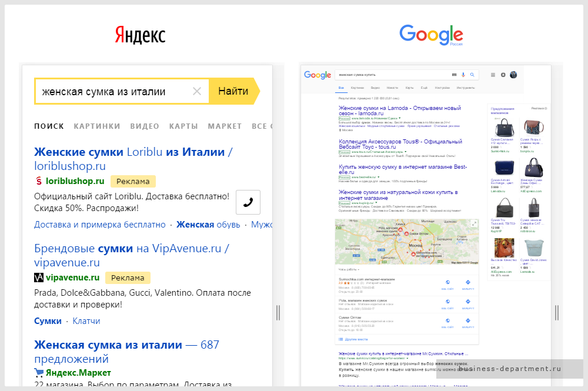Switch to Yandex КАРТЫ tab
The image size is (588, 391).
tap(183, 126)
